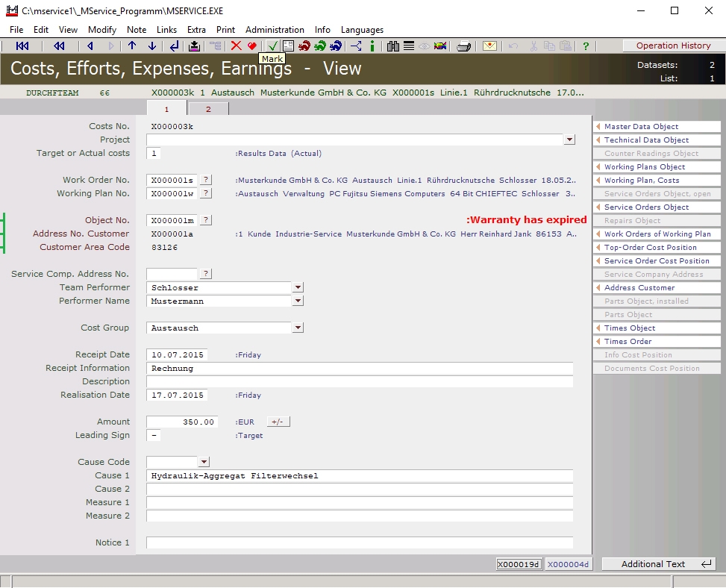Click the printer icon in the toolbar
The height and width of the screenshot is (588, 726).
click(x=463, y=46)
